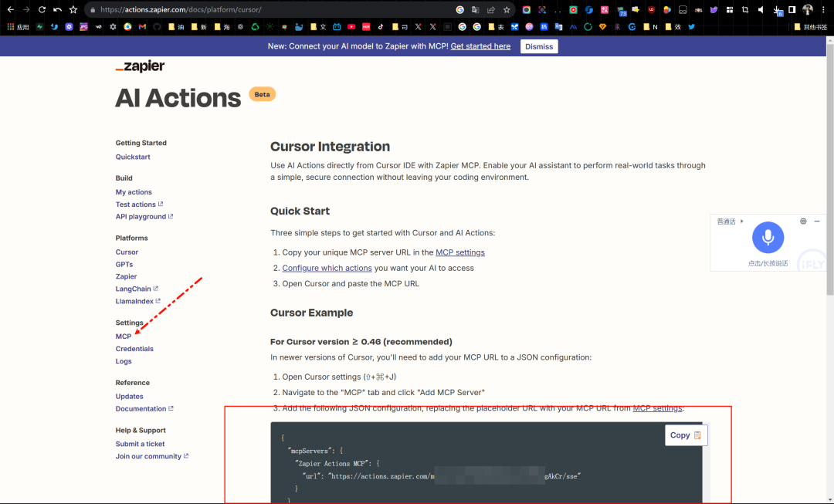Click the browser address bar URL
Image resolution: width=834 pixels, height=504 pixels.
click(x=181, y=9)
